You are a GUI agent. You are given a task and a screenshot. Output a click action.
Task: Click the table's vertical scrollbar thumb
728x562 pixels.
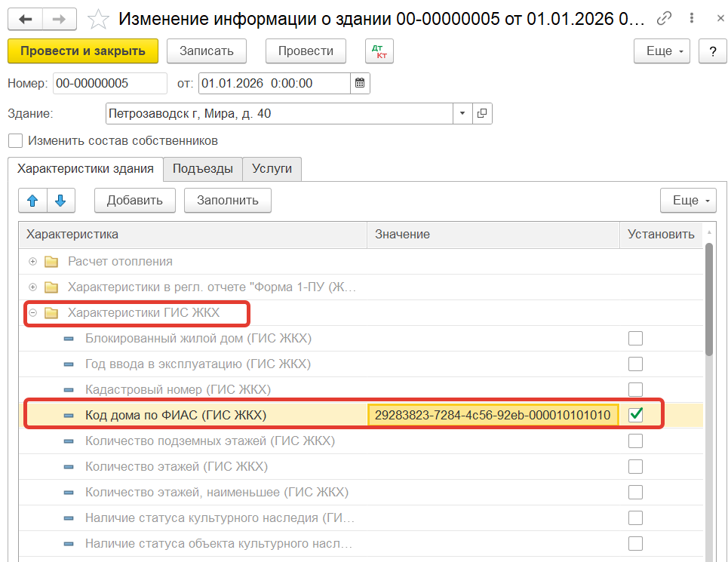point(708,299)
